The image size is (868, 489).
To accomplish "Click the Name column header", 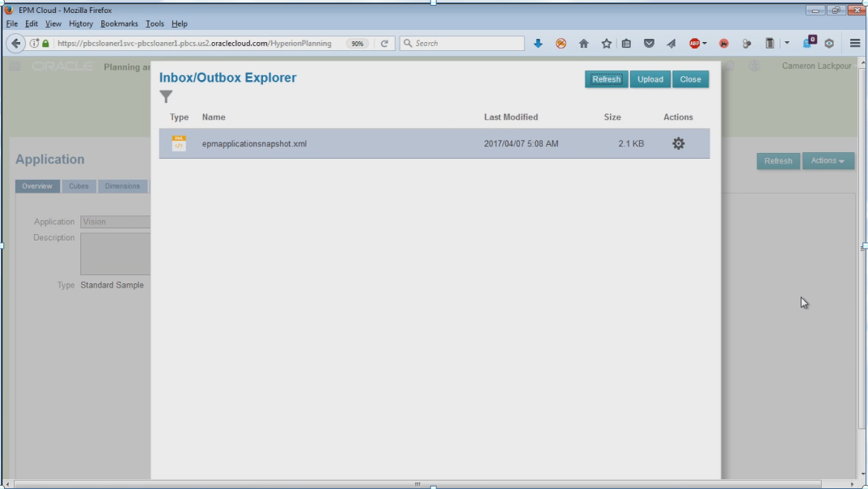I will point(214,117).
